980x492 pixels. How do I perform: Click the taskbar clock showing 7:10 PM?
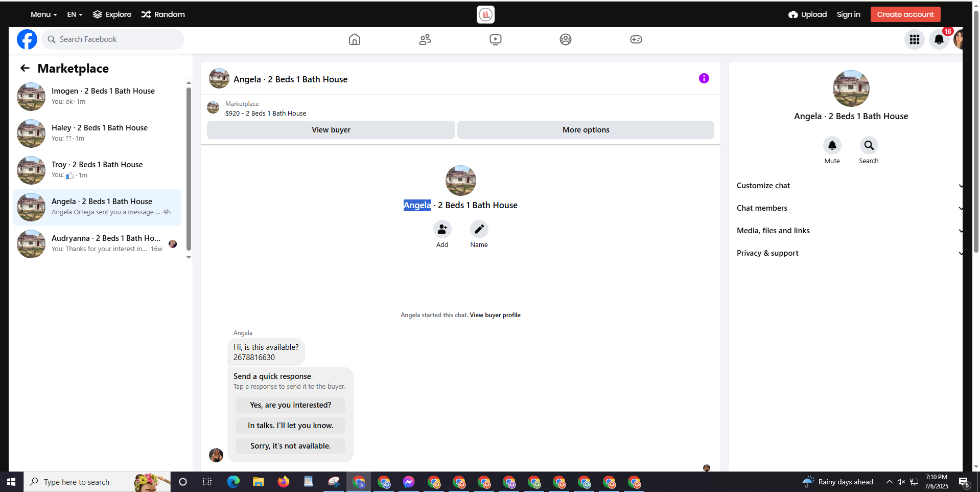[937, 482]
